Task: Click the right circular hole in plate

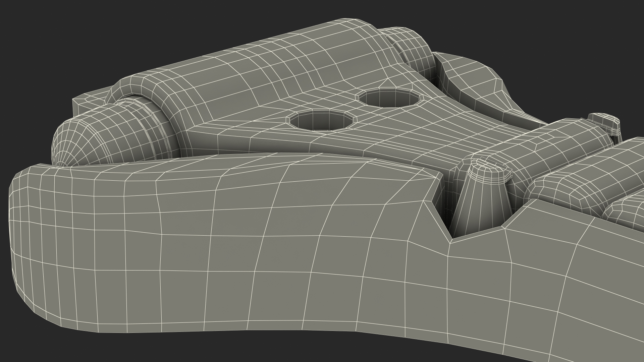Action: (x=389, y=99)
